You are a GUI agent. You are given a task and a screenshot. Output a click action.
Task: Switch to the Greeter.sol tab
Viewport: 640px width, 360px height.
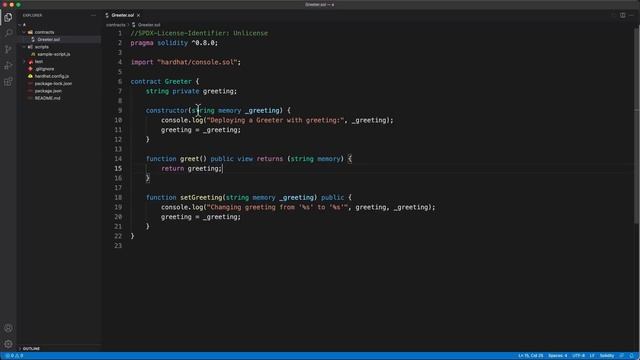click(122, 16)
